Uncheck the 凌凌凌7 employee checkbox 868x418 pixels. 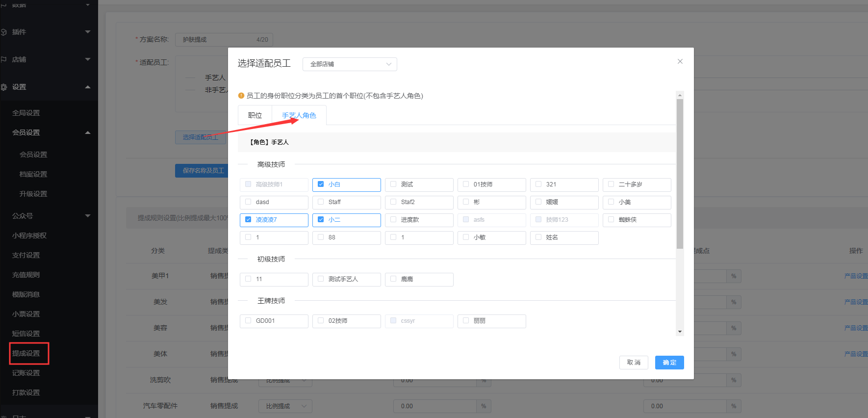(248, 220)
